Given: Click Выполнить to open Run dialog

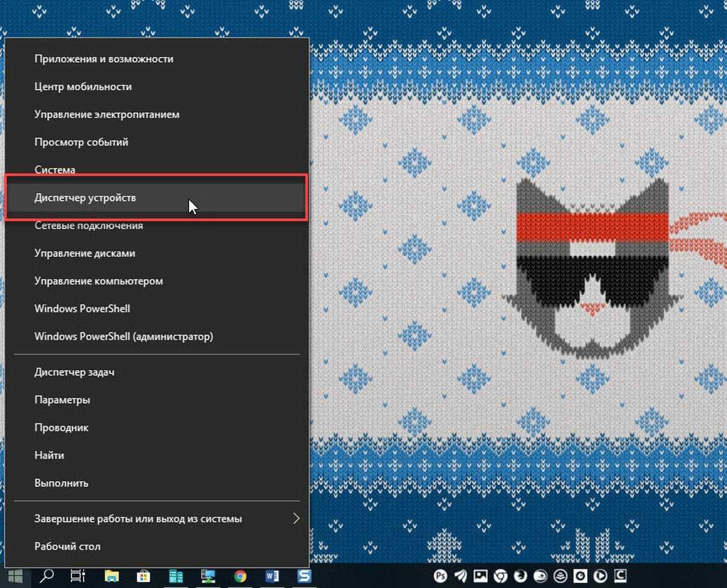Looking at the screenshot, I should [x=61, y=483].
